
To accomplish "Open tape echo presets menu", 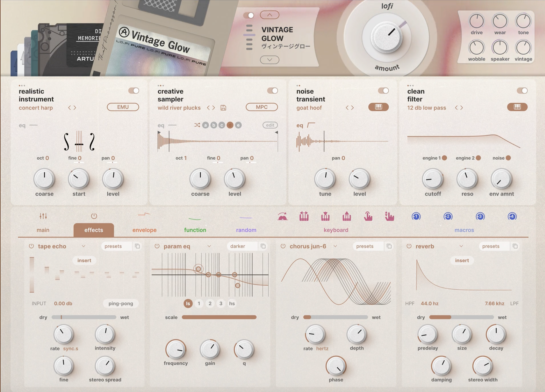I will point(116,246).
